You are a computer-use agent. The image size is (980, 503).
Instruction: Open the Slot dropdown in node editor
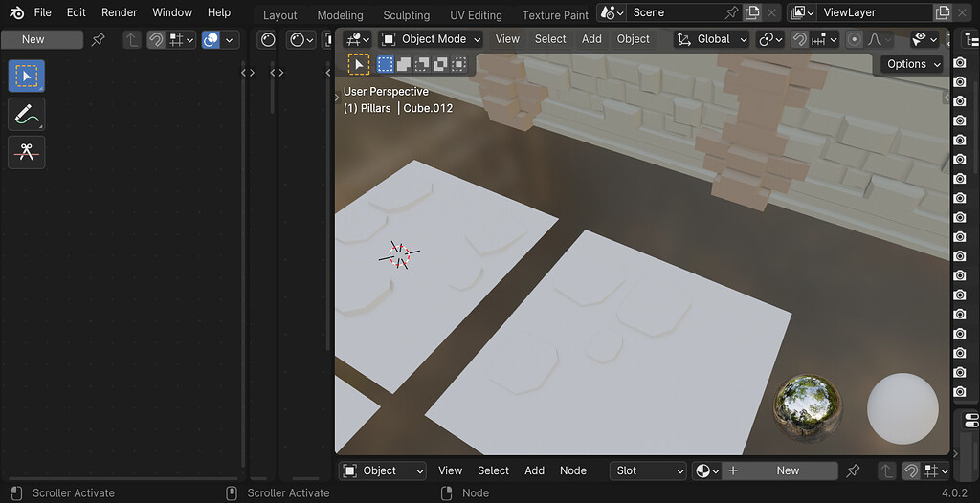pyautogui.click(x=648, y=470)
